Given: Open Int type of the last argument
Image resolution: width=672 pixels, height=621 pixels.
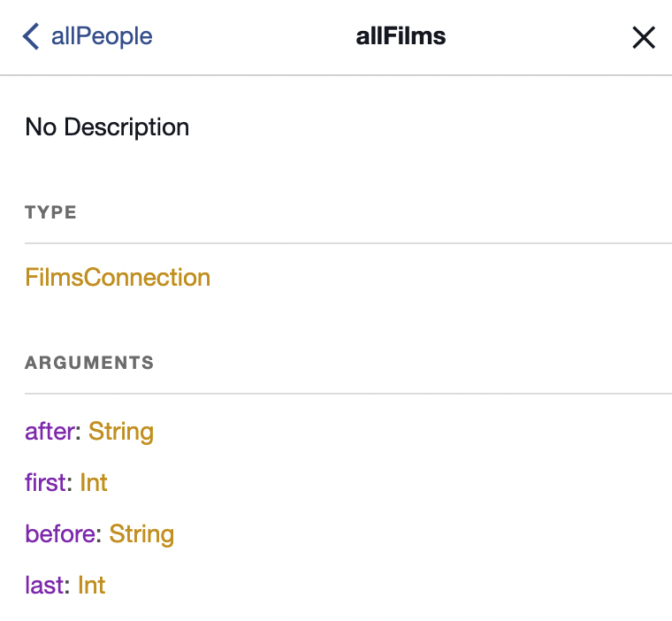Looking at the screenshot, I should (x=92, y=586).
